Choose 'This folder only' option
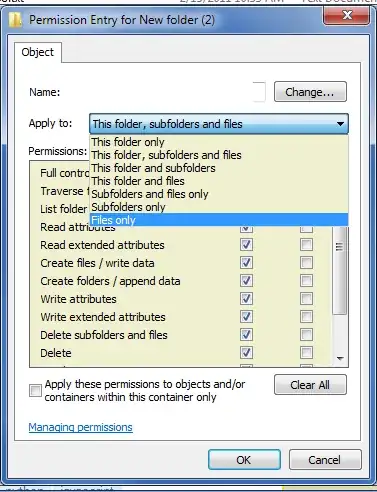Screen dimensions: 377x492 [219, 142]
